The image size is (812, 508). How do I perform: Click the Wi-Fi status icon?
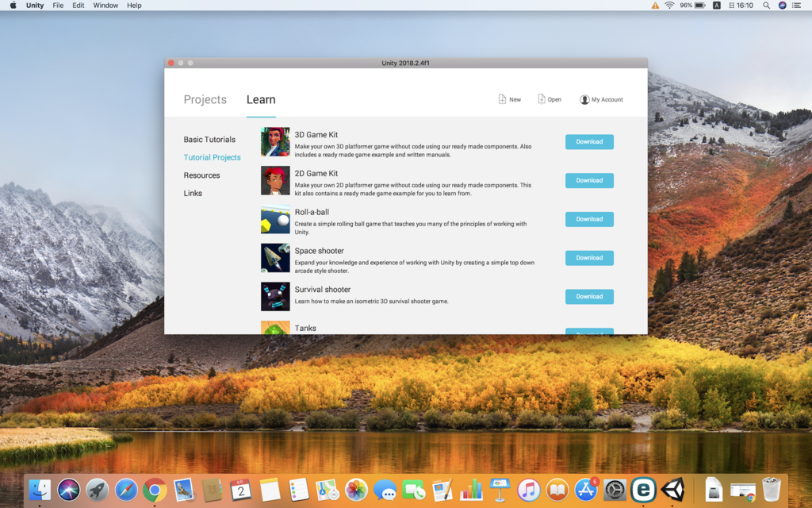pos(669,6)
